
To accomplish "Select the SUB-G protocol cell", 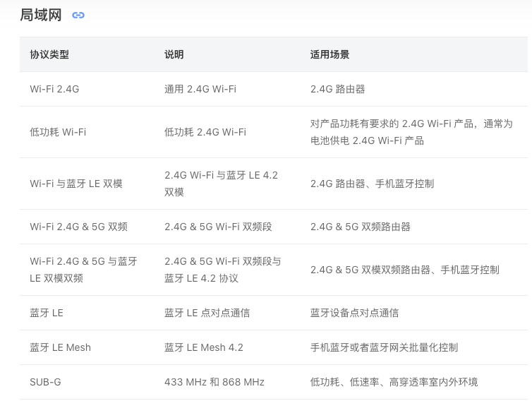I will (x=45, y=382).
